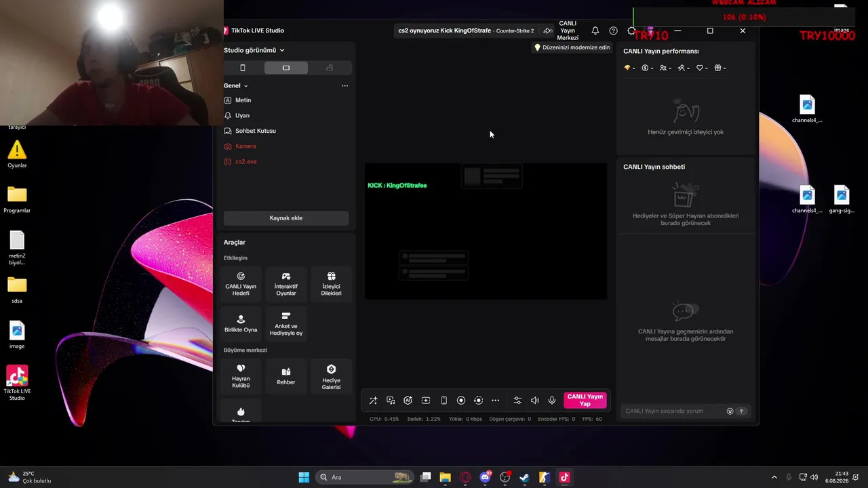Open the Windows Start menu
The width and height of the screenshot is (868, 488).
(x=304, y=477)
